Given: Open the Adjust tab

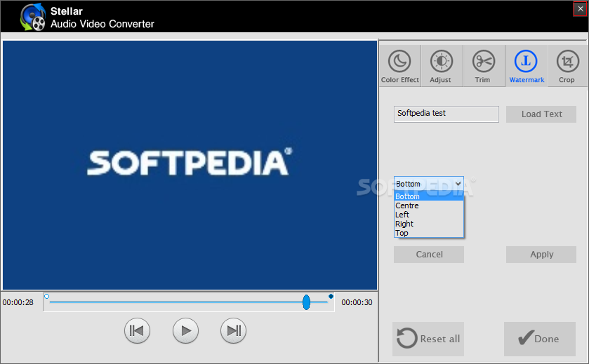Looking at the screenshot, I should (442, 66).
